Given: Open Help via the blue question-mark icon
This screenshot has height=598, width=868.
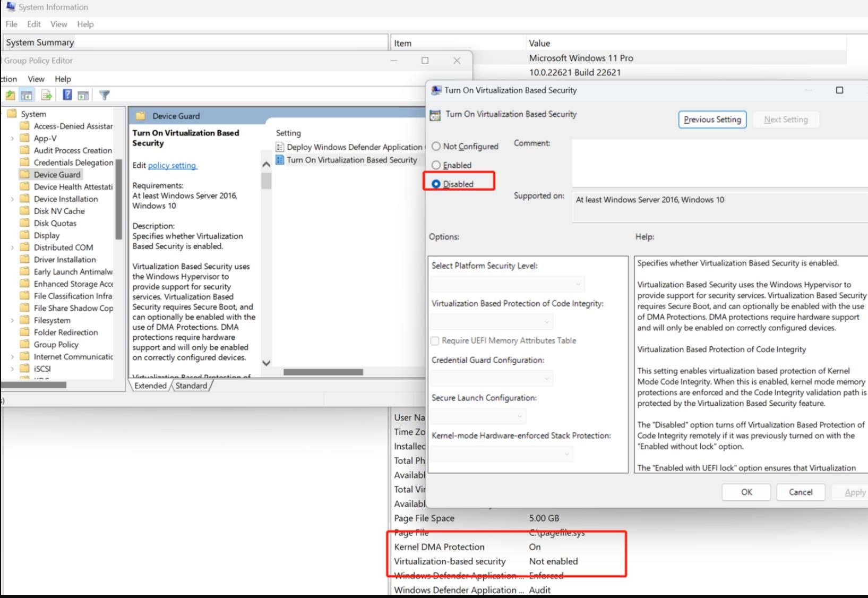Looking at the screenshot, I should (67, 95).
